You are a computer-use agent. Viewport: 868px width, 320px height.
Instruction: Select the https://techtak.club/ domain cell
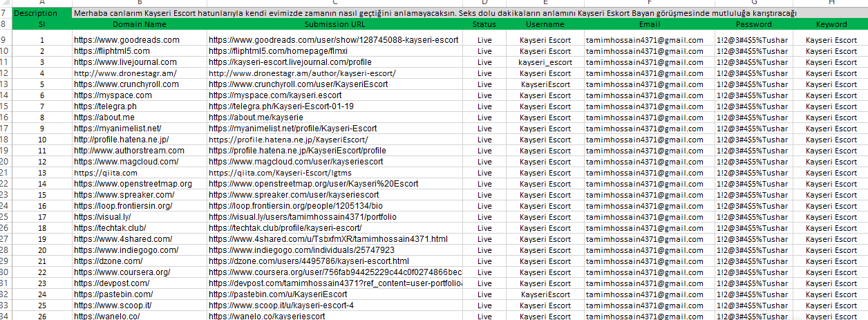click(x=140, y=228)
